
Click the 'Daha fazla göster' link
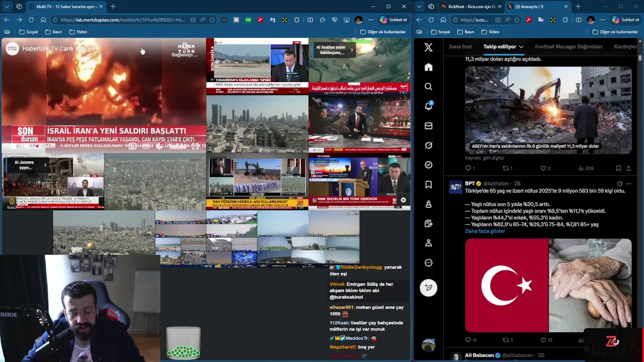point(485,231)
